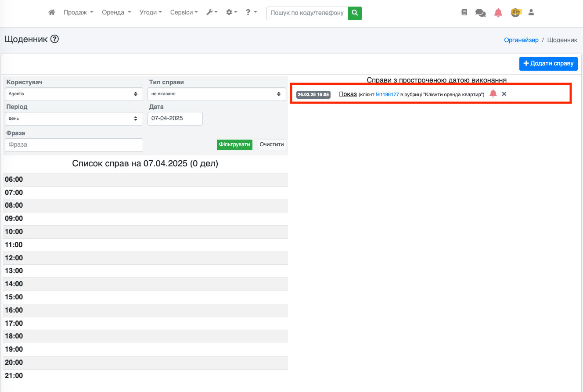Click the Фільтрувати button
This screenshot has height=392, width=583.
[234, 144]
